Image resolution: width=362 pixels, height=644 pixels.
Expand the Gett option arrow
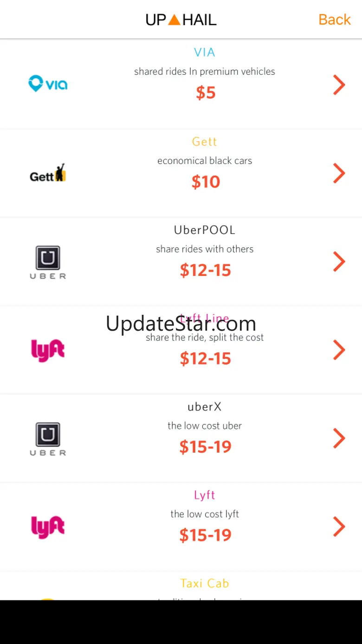coord(339,174)
